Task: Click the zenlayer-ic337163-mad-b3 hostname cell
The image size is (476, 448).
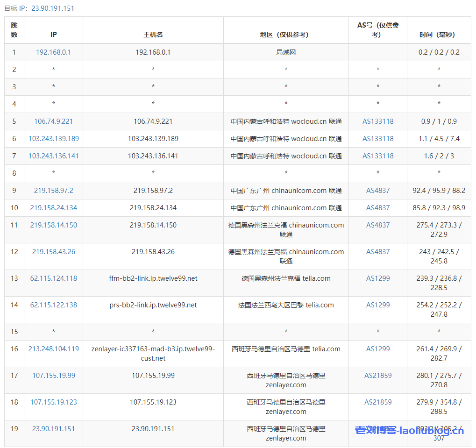Action: (x=153, y=354)
